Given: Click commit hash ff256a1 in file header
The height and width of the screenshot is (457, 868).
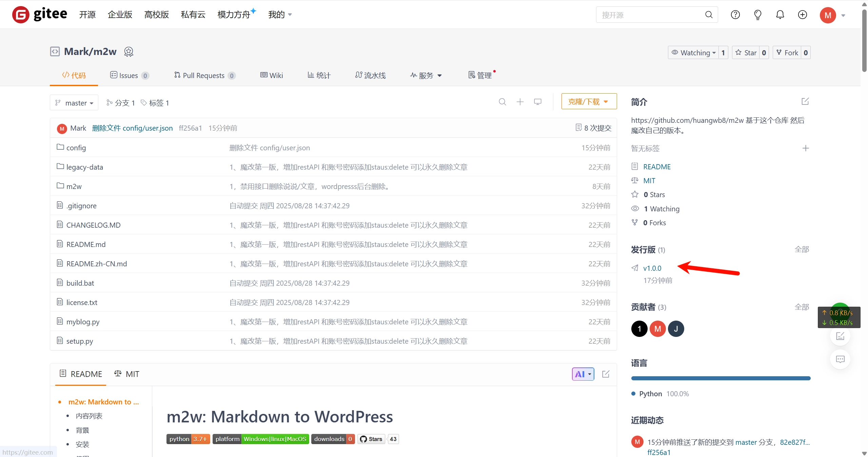Looking at the screenshot, I should tap(191, 128).
